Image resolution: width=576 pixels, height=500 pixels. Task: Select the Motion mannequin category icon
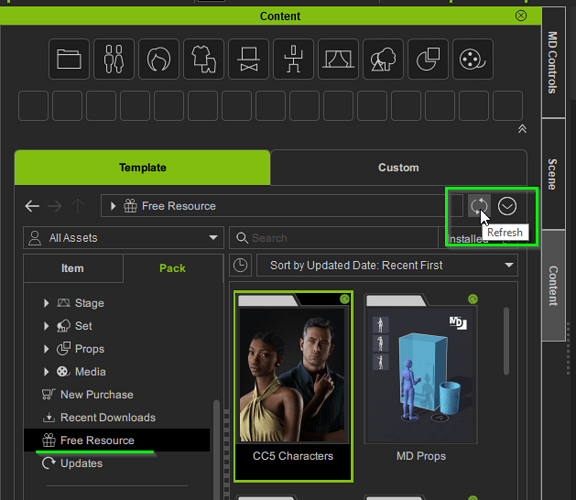point(294,59)
